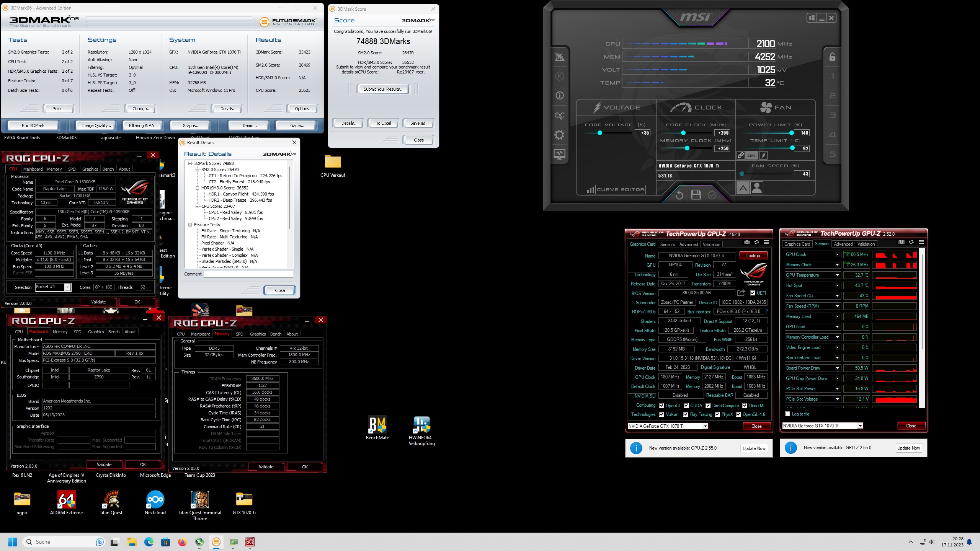Open GPU Clock sensor dropdown

(837, 254)
